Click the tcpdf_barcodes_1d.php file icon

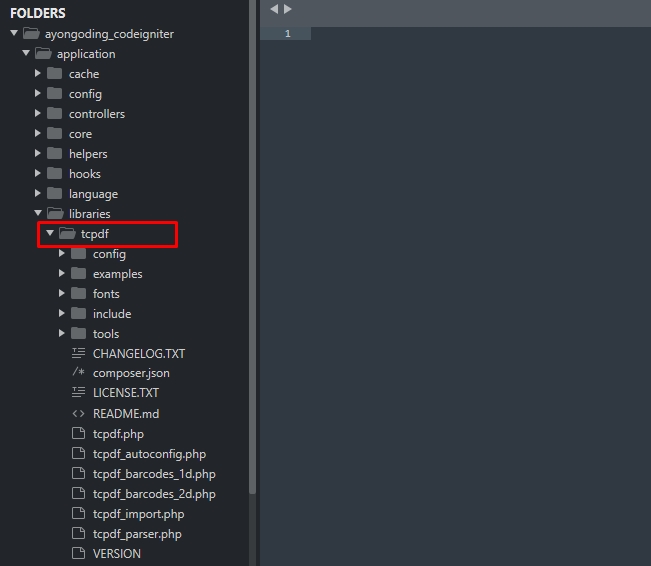pos(78,473)
